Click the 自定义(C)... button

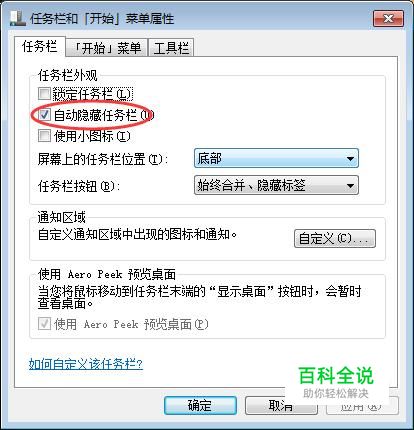[335, 238]
